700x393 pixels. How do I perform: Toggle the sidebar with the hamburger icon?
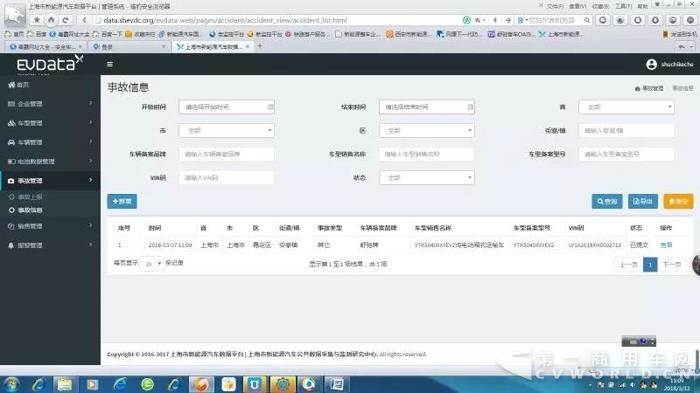pos(110,64)
